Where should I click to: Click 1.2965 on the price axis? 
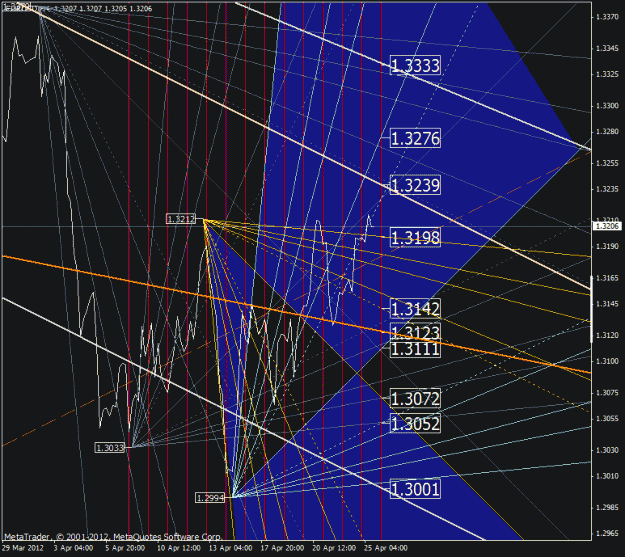click(607, 533)
